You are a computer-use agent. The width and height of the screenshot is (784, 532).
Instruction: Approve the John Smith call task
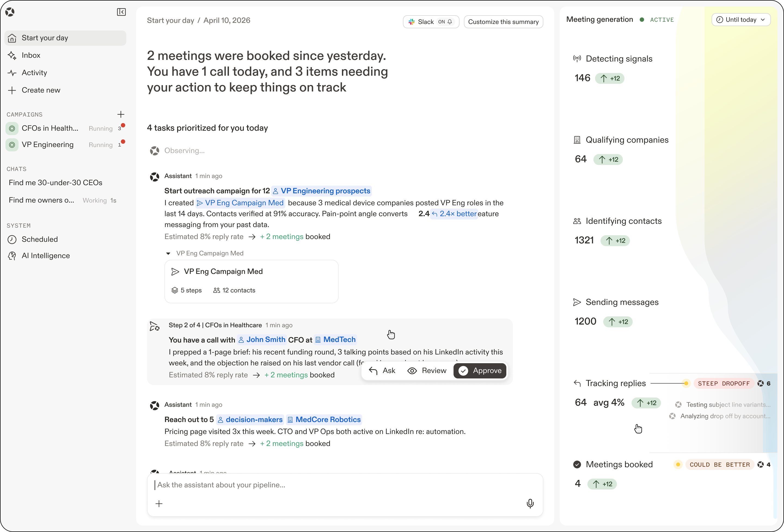coord(479,371)
